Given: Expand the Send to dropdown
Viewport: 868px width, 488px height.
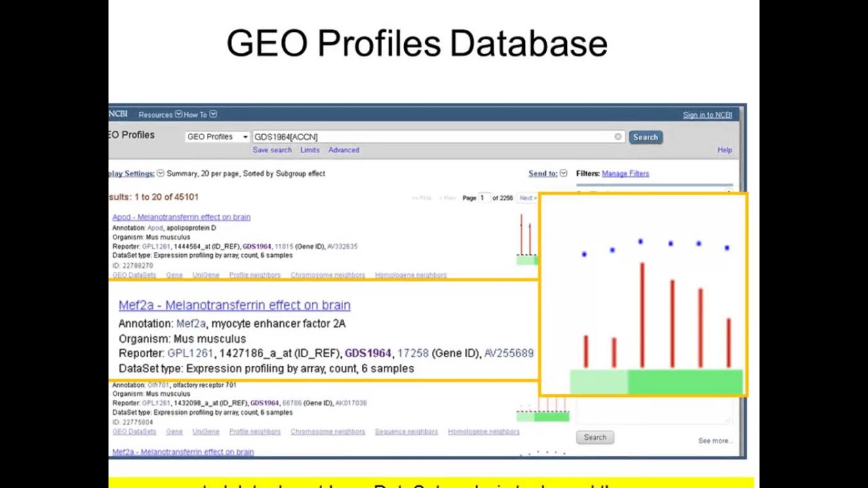Looking at the screenshot, I should click(x=548, y=174).
